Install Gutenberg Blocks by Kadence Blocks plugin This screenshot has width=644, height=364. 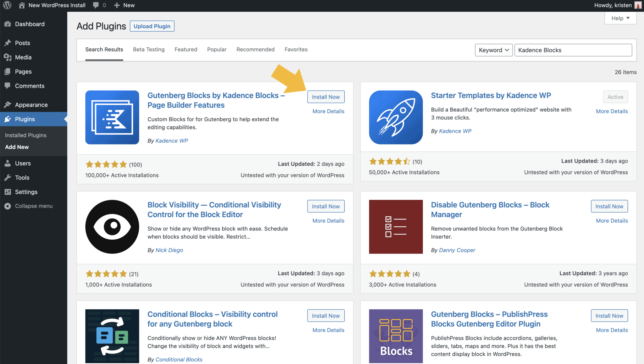coord(325,97)
